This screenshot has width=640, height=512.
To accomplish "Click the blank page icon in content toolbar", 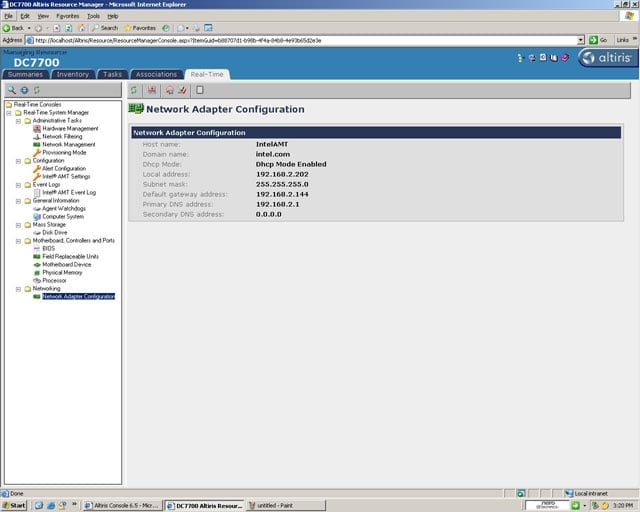I will tap(200, 90).
